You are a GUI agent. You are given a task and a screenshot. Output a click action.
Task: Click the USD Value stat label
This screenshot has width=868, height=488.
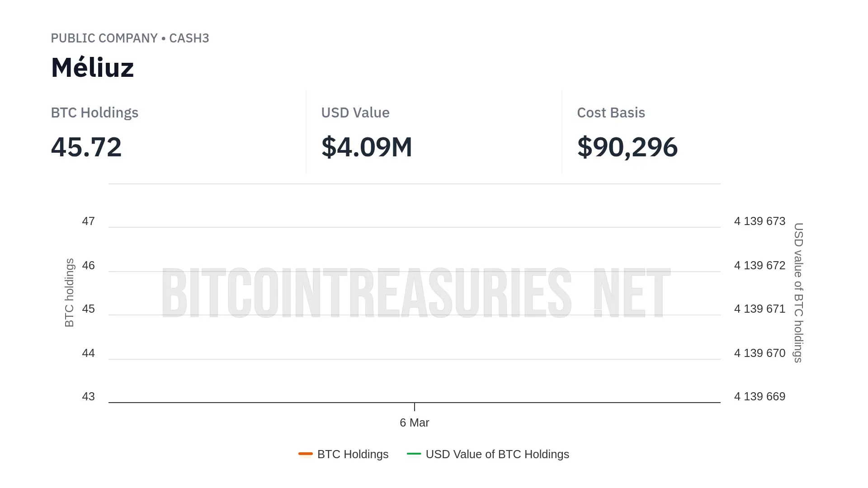click(355, 113)
